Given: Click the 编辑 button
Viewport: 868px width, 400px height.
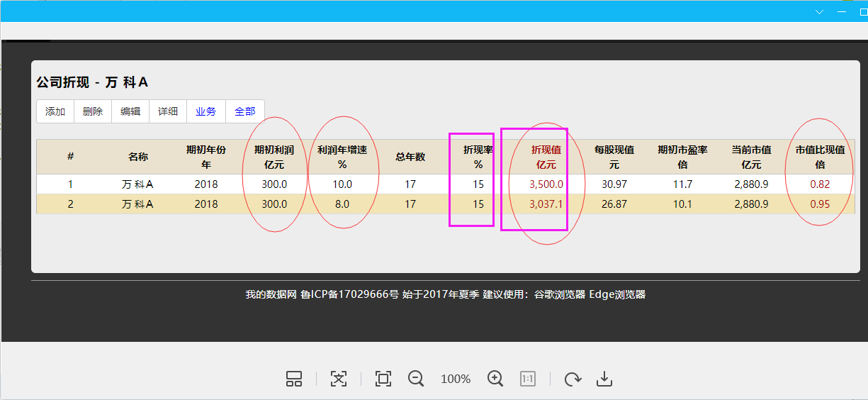Looking at the screenshot, I should click(x=130, y=111).
